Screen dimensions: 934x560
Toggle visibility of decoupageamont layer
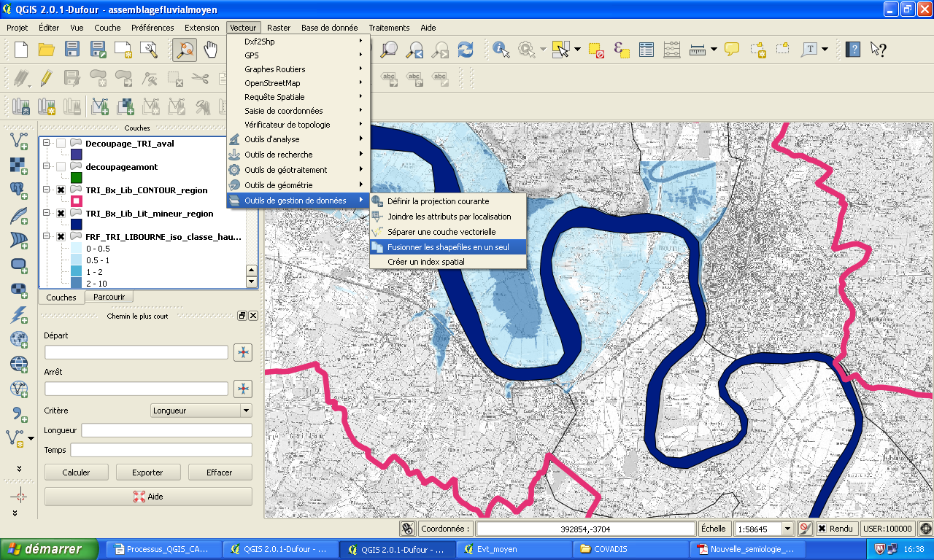click(61, 167)
